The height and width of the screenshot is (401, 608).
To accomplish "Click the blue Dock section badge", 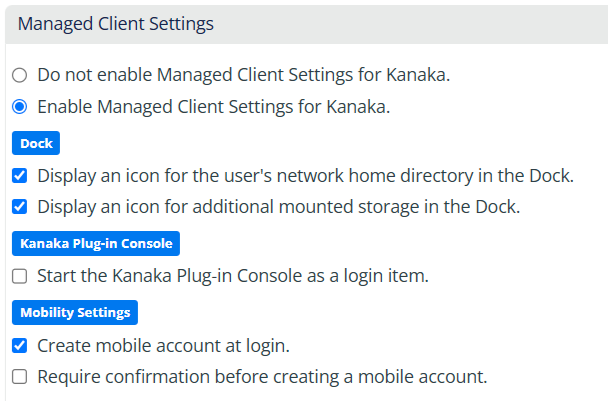I will point(36,143).
